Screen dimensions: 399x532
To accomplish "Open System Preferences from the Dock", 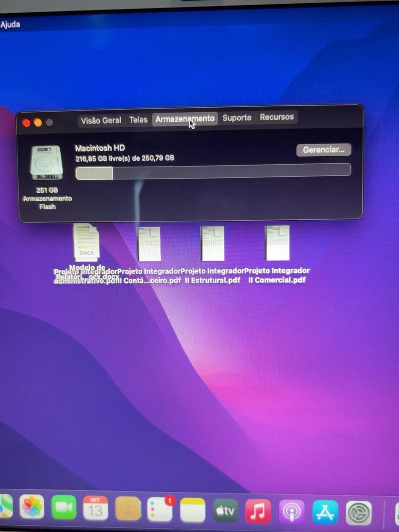I will click(x=359, y=513).
